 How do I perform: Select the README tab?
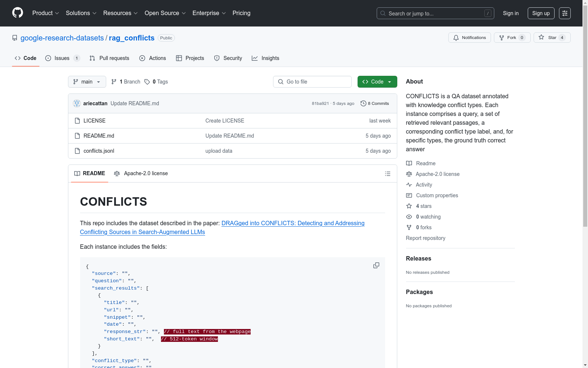tap(90, 173)
